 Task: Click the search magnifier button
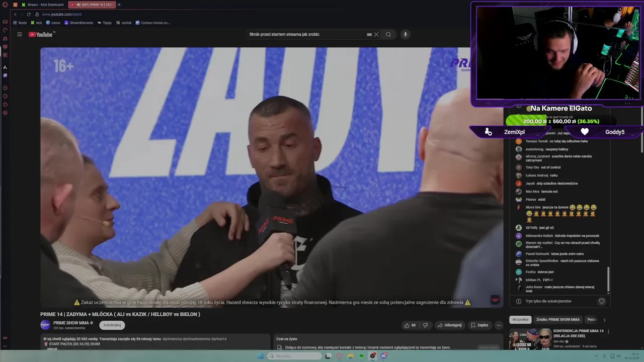(388, 34)
